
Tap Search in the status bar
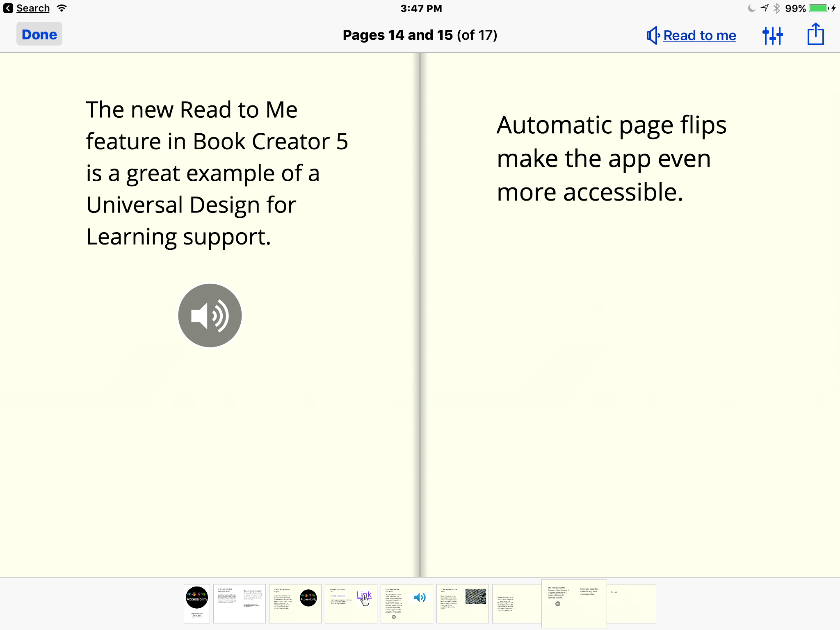32,8
